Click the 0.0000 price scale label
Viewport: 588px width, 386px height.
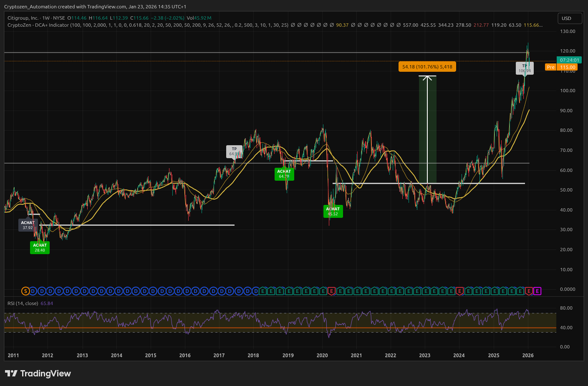567,289
